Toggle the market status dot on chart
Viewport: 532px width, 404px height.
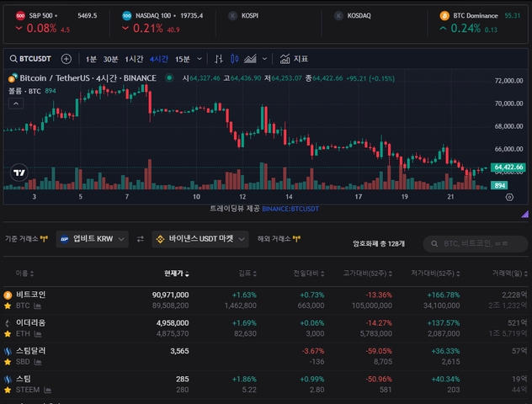tap(169, 78)
